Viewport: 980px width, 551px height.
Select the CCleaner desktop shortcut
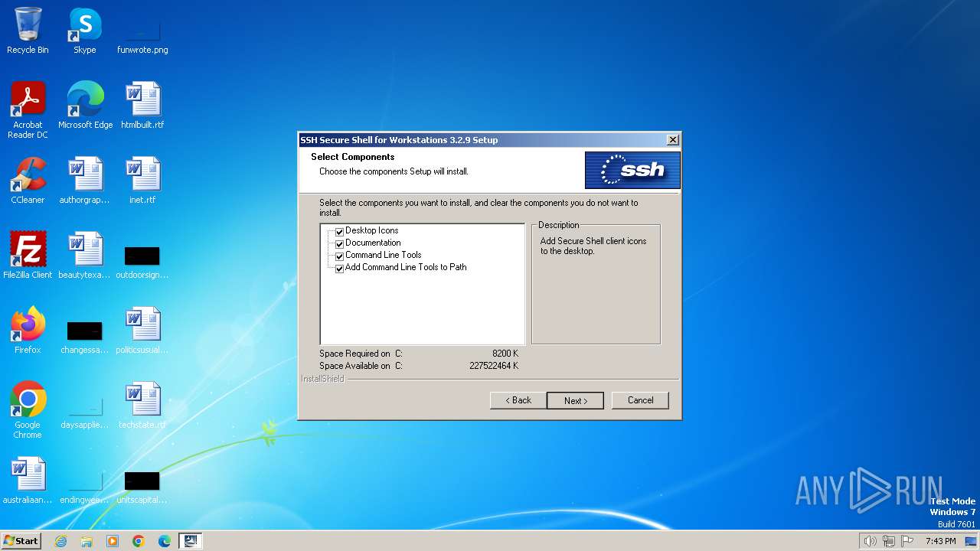coord(28,181)
